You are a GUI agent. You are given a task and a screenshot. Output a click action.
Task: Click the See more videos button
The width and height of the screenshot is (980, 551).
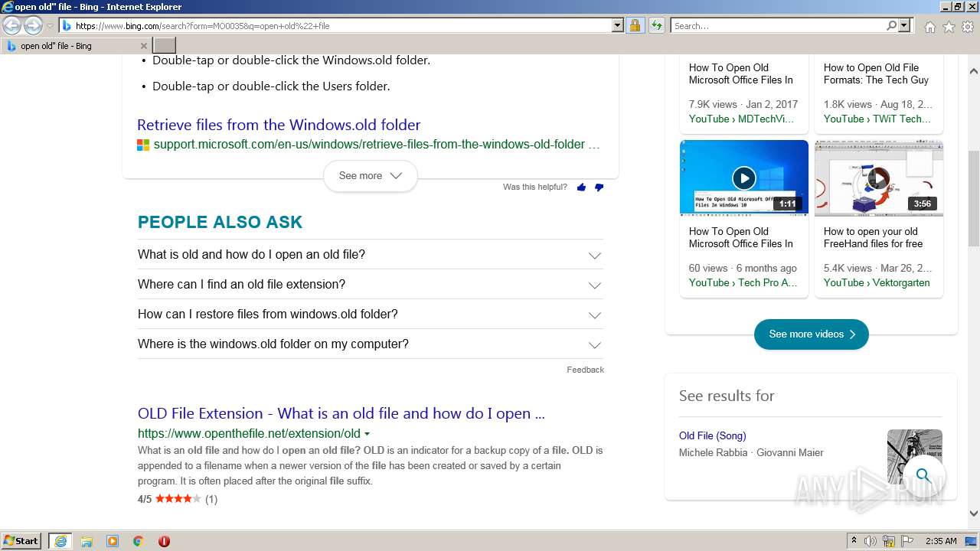[x=812, y=334]
